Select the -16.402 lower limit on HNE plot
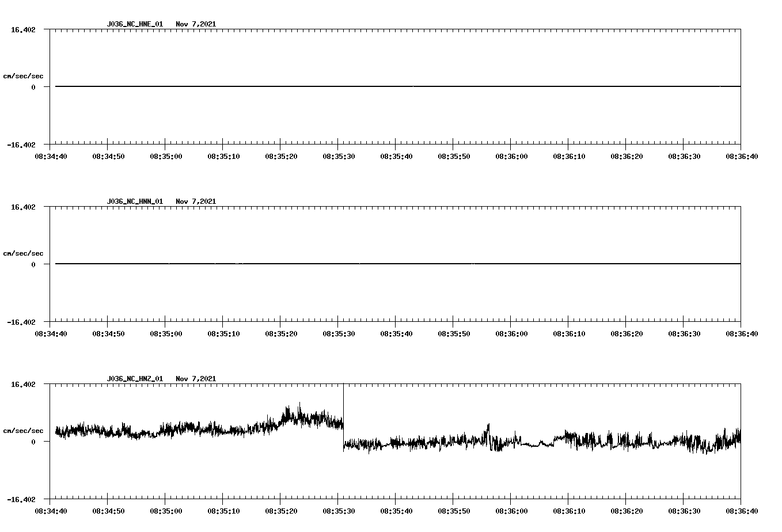The width and height of the screenshot is (782, 532). point(21,145)
